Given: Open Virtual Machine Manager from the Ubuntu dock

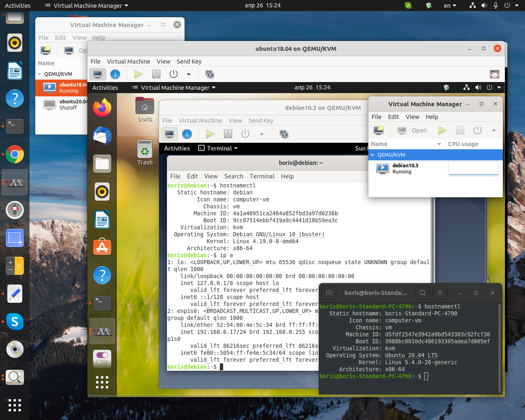Looking at the screenshot, I should click(14, 182).
